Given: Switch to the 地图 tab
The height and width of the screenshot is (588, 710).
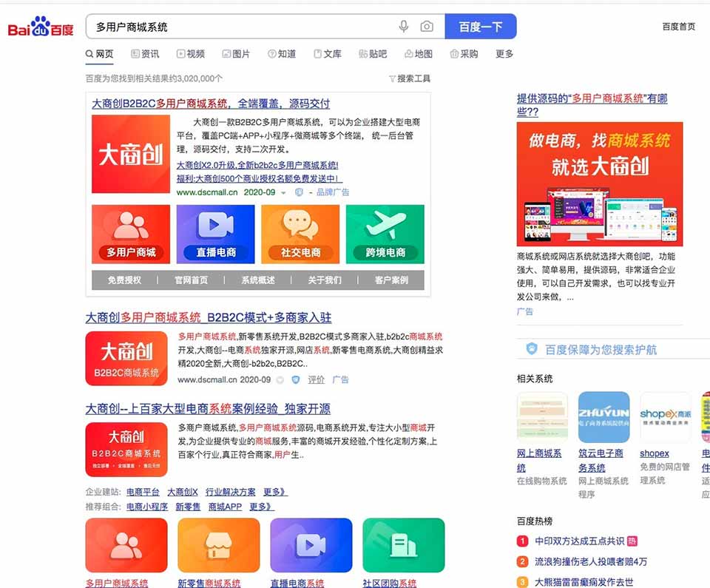Looking at the screenshot, I should pyautogui.click(x=419, y=54).
